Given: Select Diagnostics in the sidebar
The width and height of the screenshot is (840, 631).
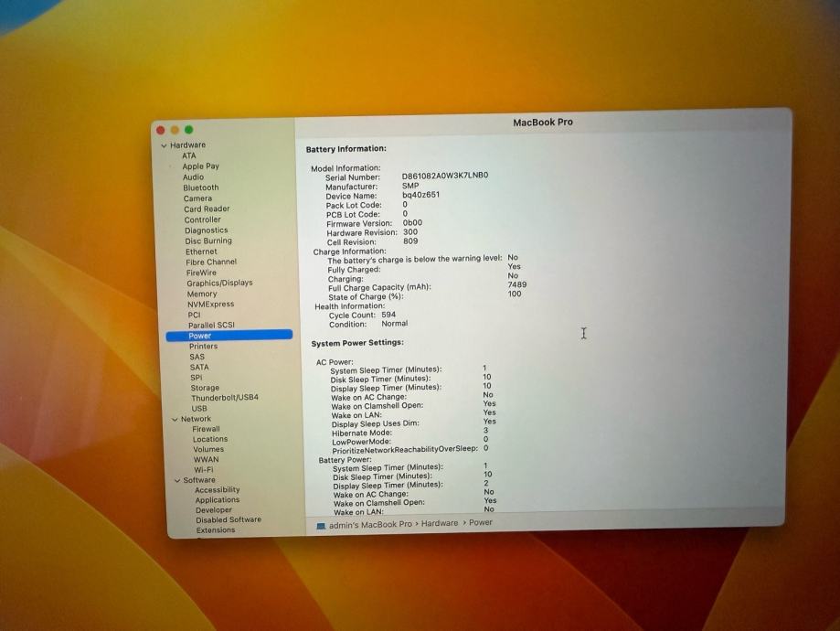Looking at the screenshot, I should 207,230.
